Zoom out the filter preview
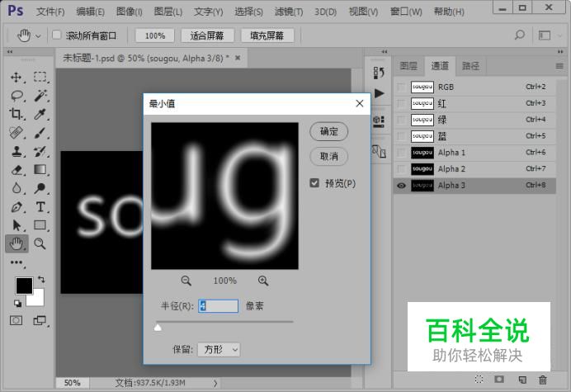This screenshot has height=392, width=571. (x=186, y=281)
